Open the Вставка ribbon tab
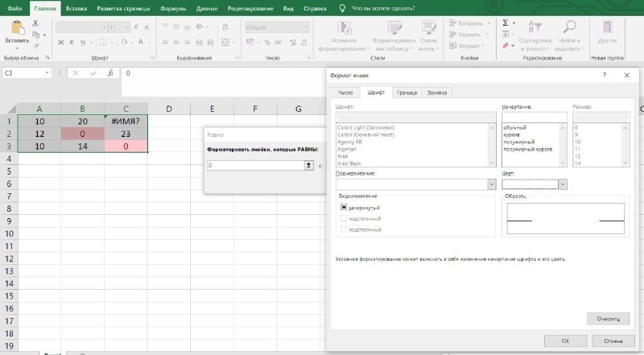 (76, 8)
